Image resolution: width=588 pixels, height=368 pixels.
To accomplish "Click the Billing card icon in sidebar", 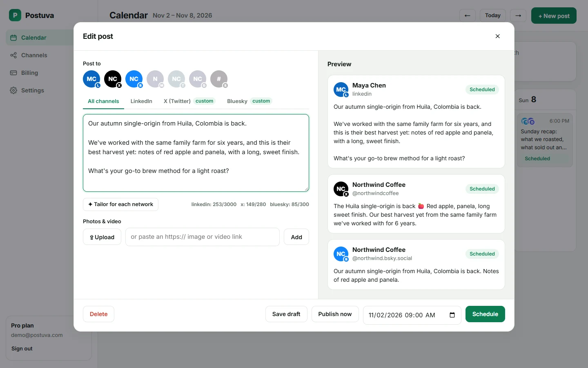I will pyautogui.click(x=13, y=73).
